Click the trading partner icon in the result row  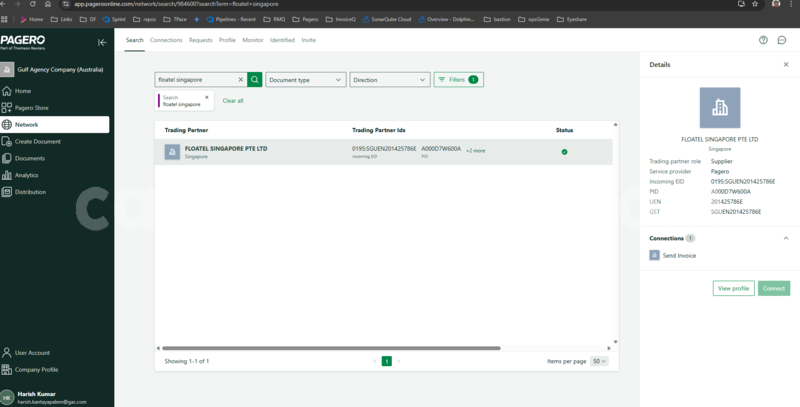click(172, 152)
